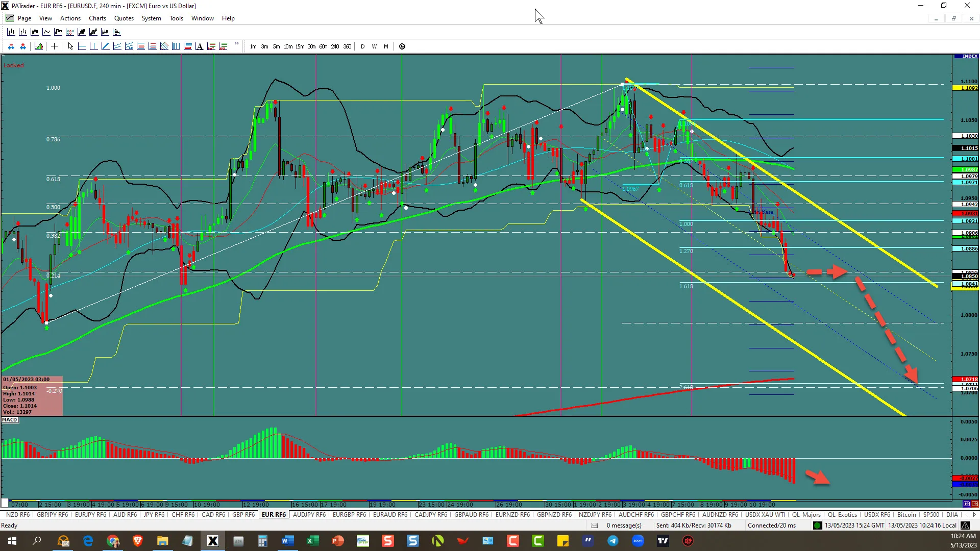Open Word from the Windows taskbar
The image size is (980, 551).
click(x=287, y=541)
